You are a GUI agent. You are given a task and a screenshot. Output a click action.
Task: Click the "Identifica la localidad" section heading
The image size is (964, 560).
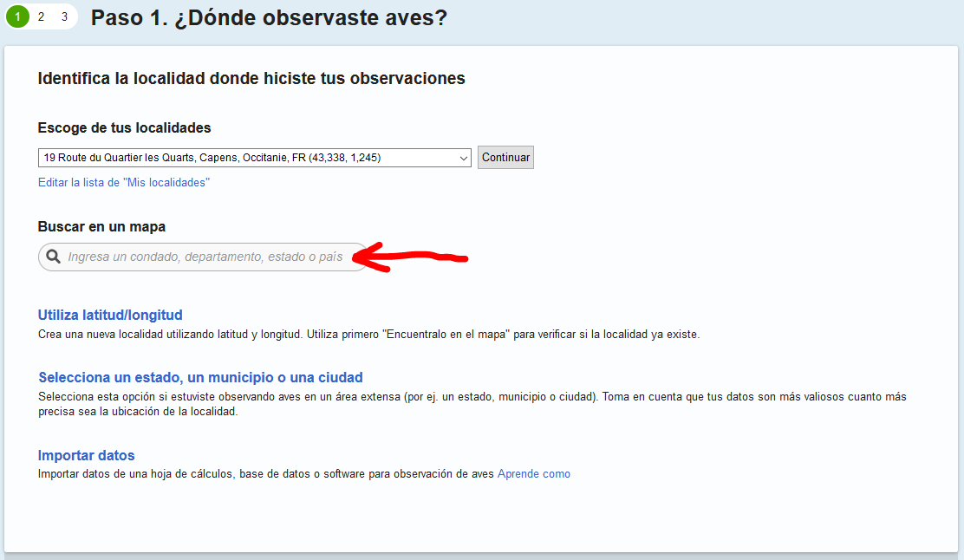pyautogui.click(x=251, y=78)
